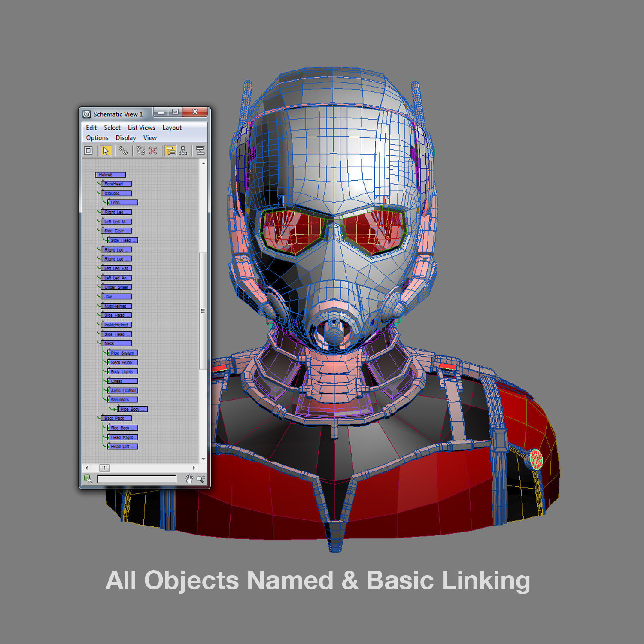Select the ForeHead node

click(x=116, y=184)
